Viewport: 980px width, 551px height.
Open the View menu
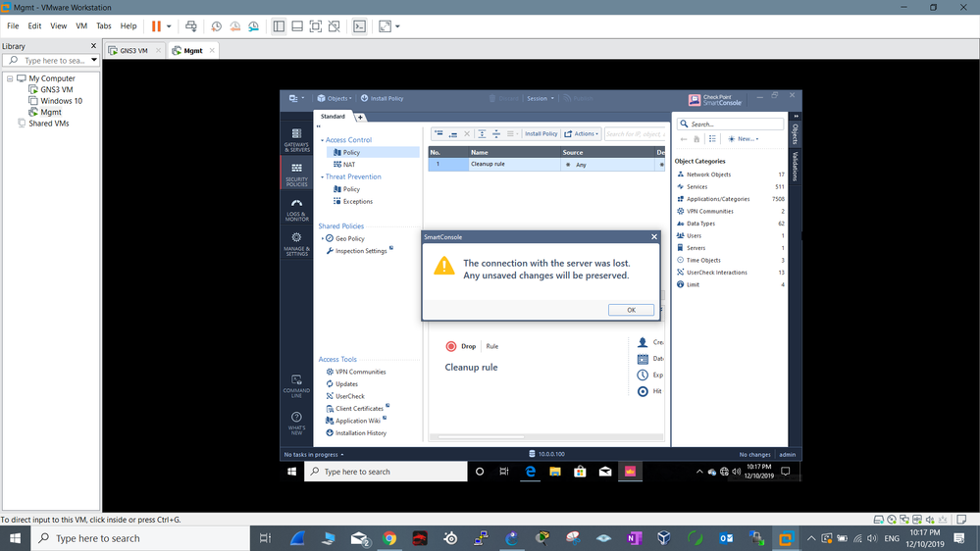(x=58, y=26)
